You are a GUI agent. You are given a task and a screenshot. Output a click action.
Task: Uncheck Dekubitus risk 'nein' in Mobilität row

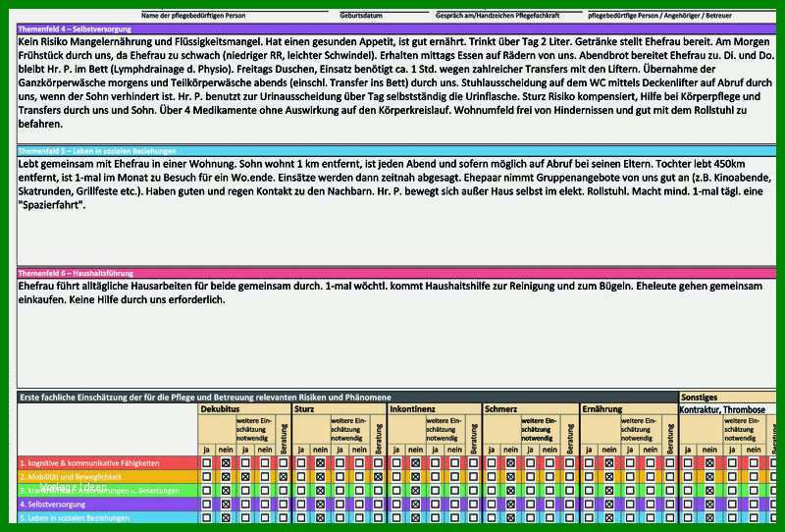point(226,477)
